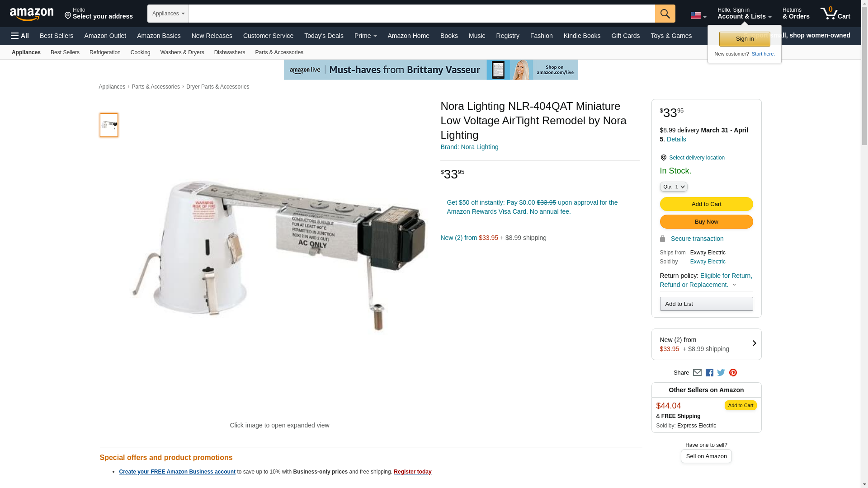This screenshot has height=488, width=868.
Task: Share via email envelope icon
Action: [x=697, y=373]
